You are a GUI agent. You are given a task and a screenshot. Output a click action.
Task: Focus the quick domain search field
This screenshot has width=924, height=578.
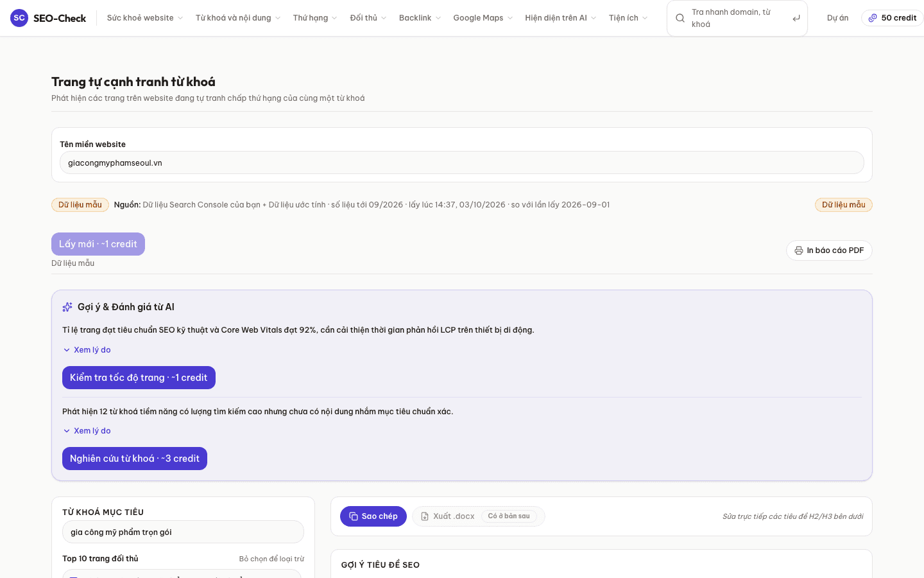[737, 18]
